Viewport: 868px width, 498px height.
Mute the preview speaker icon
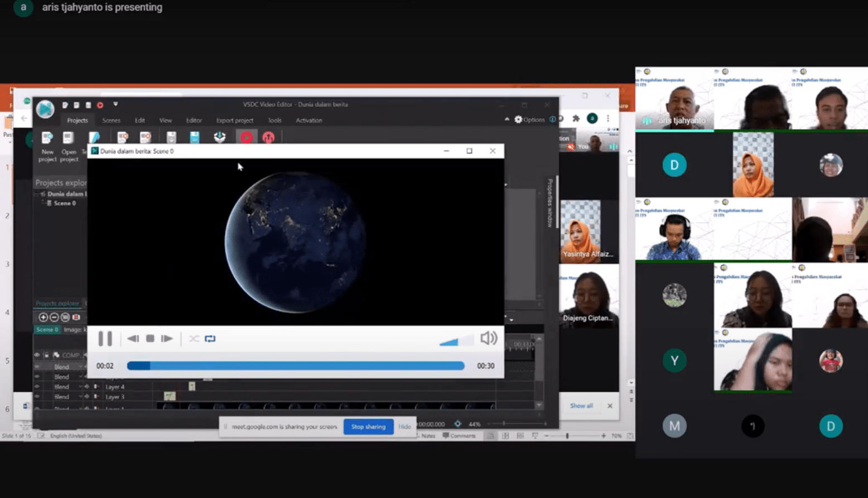[x=488, y=338]
